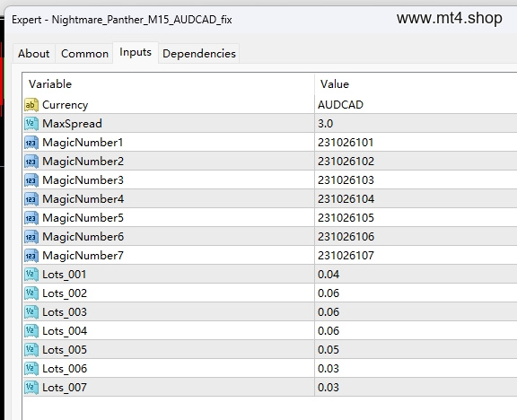Select value 231026102
517x420 pixels.
[346, 162]
